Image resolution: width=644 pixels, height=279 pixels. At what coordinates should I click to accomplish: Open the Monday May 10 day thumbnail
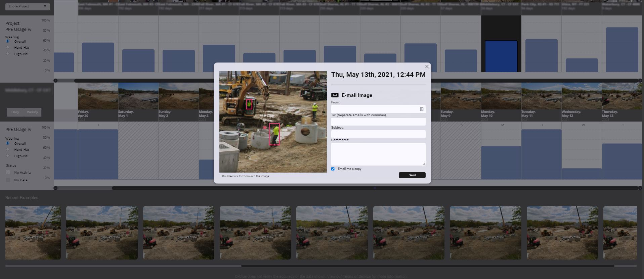[501, 96]
